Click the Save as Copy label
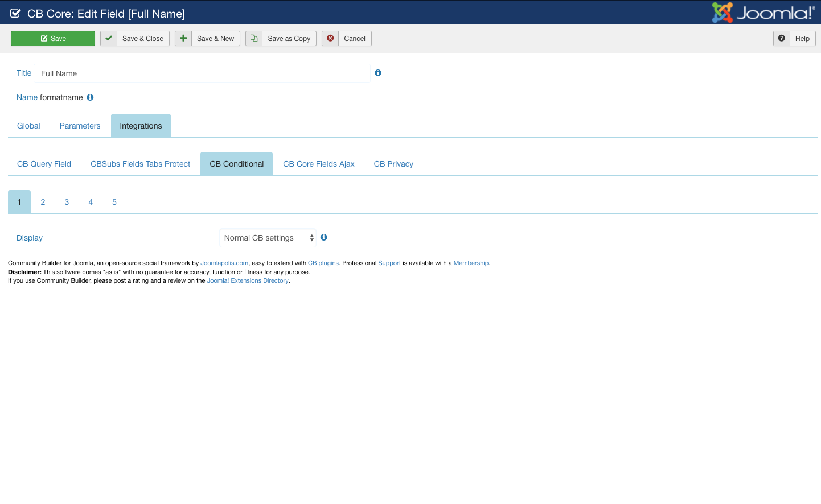 pyautogui.click(x=289, y=39)
